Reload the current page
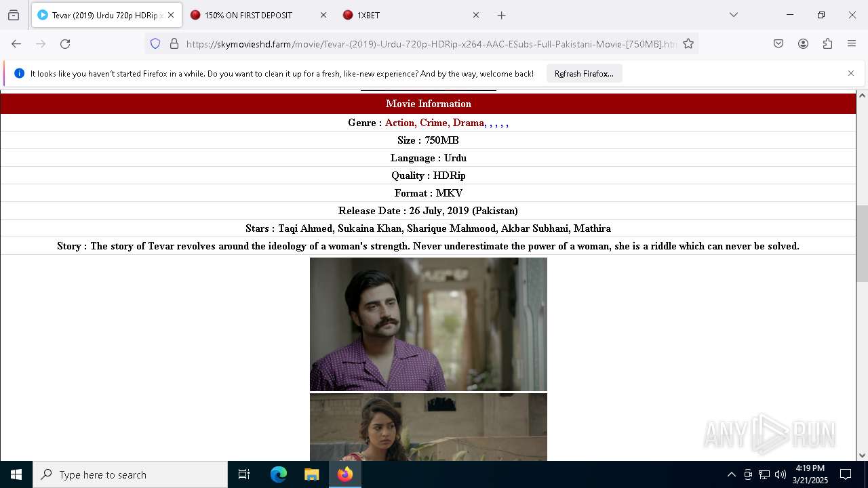The height and width of the screenshot is (488, 868). (x=65, y=43)
